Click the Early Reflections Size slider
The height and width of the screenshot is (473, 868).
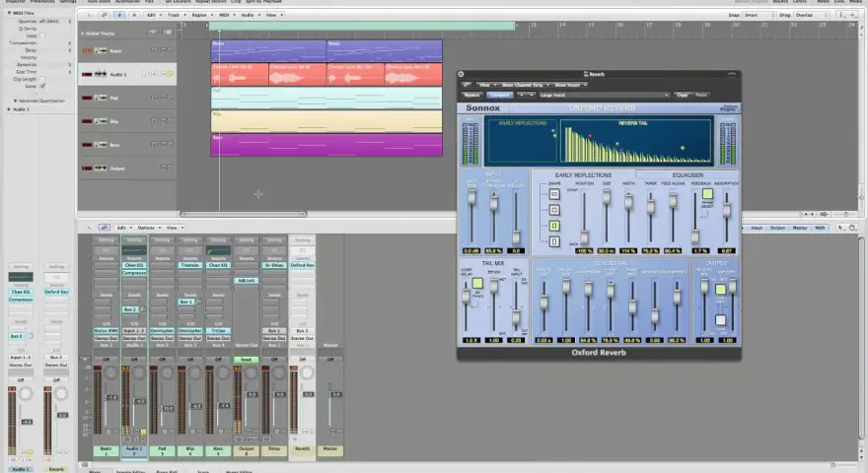coord(607,197)
